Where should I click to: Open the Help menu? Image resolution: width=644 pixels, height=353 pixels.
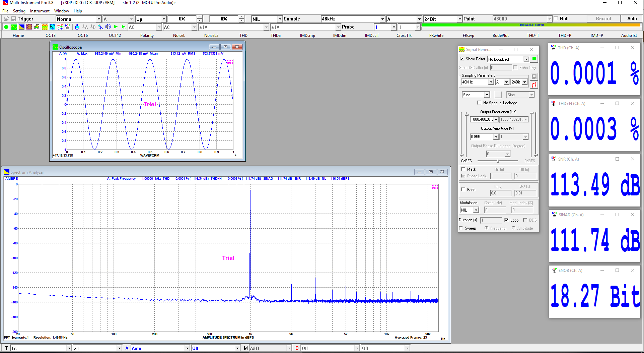(78, 11)
